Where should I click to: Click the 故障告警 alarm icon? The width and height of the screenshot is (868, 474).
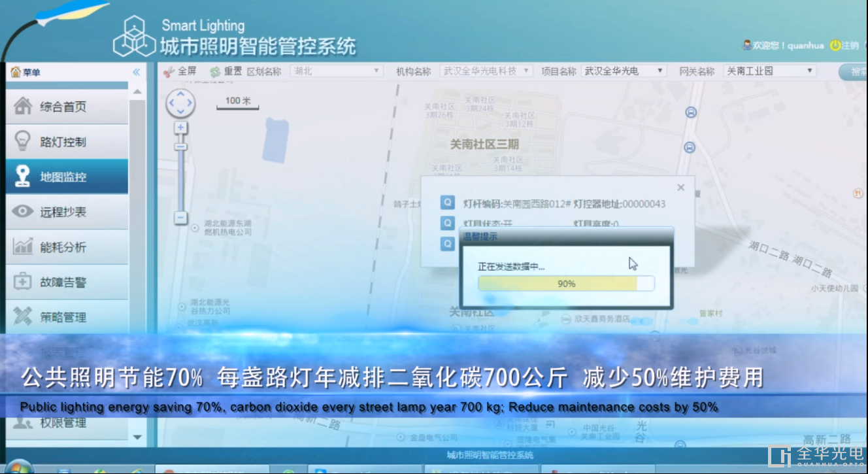[23, 282]
